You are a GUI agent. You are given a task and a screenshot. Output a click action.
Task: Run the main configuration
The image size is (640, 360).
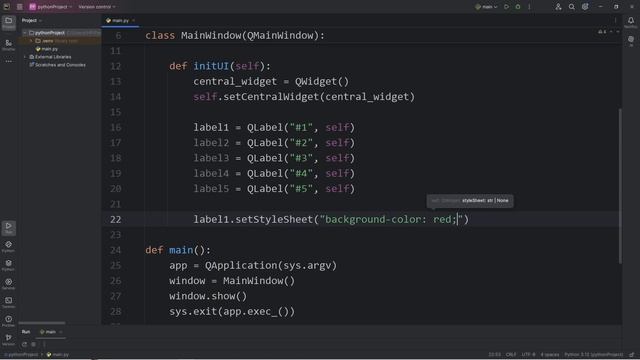click(507, 7)
